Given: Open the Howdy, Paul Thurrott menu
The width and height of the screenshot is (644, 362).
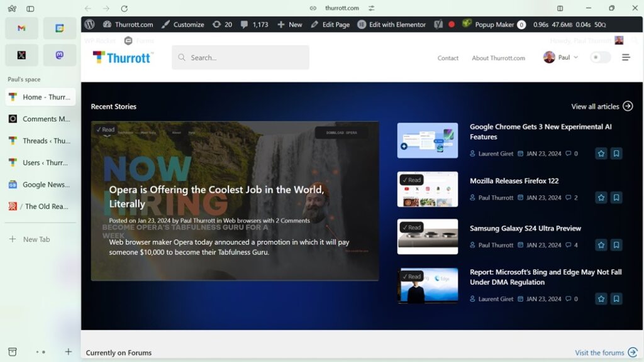Looking at the screenshot, I should 584,40.
